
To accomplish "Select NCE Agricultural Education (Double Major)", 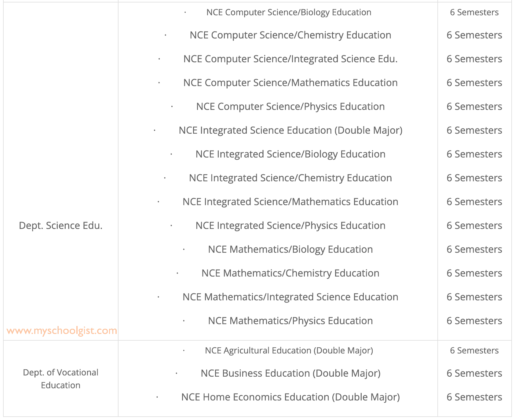I will (289, 350).
